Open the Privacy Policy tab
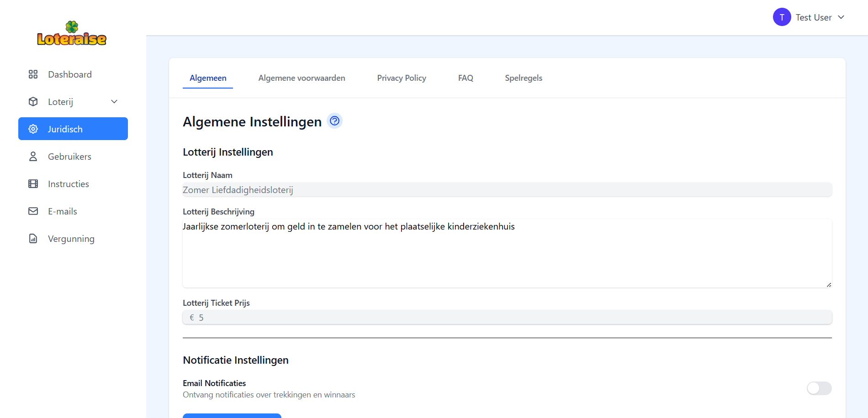 pyautogui.click(x=401, y=78)
